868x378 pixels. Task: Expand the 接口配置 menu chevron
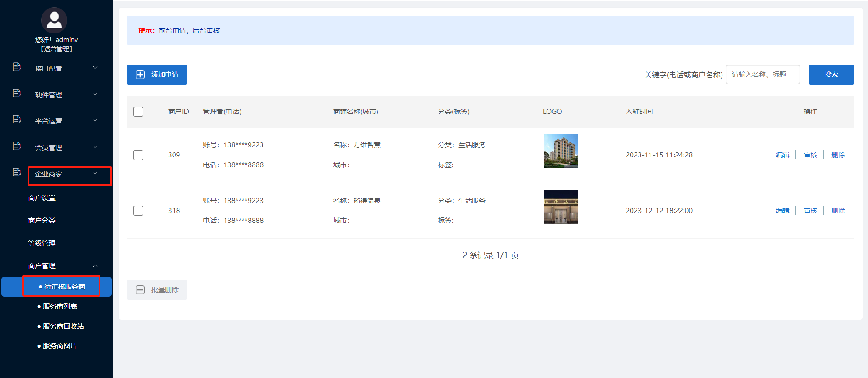point(95,68)
